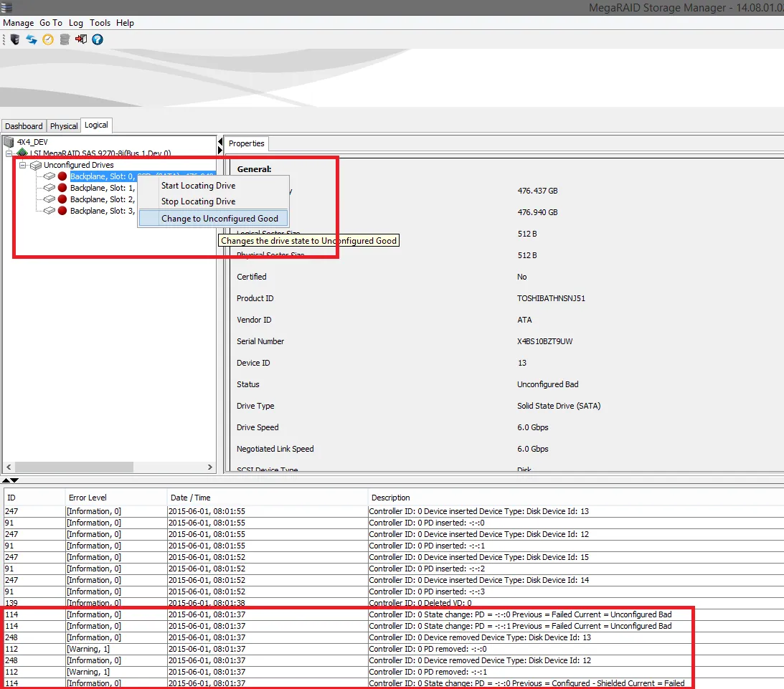784x689 pixels.
Task: Open the Tools menu
Action: point(100,23)
